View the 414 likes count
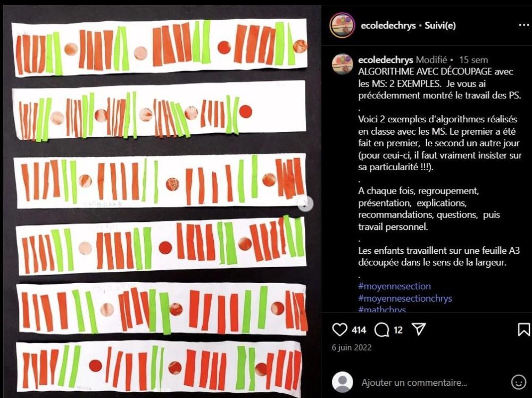 359,330
